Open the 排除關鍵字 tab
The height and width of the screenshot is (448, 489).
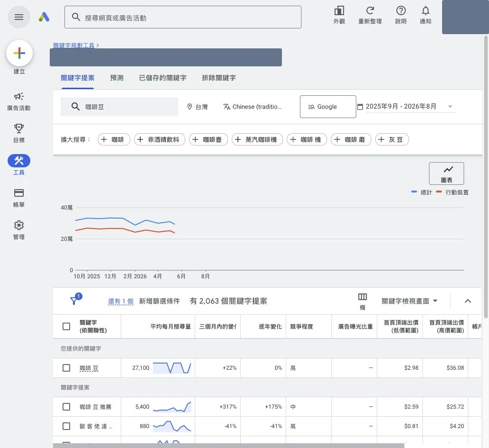click(218, 78)
